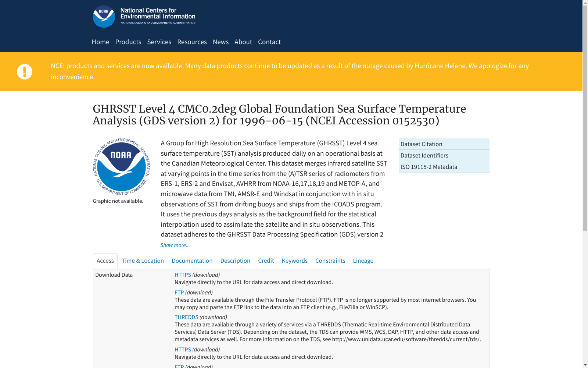Open the first HTTPS download link
The image size is (588, 368).
[x=183, y=275]
